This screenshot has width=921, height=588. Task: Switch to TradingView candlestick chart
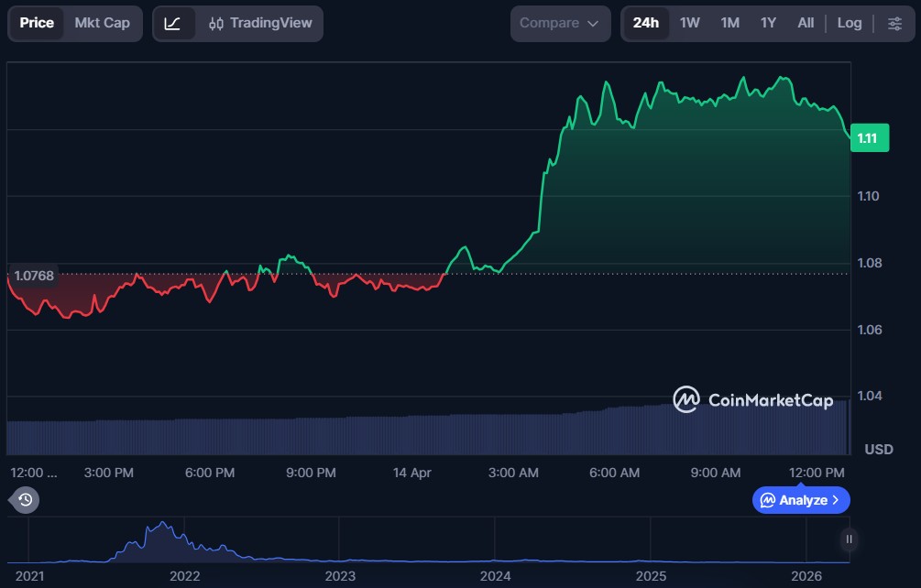(260, 23)
